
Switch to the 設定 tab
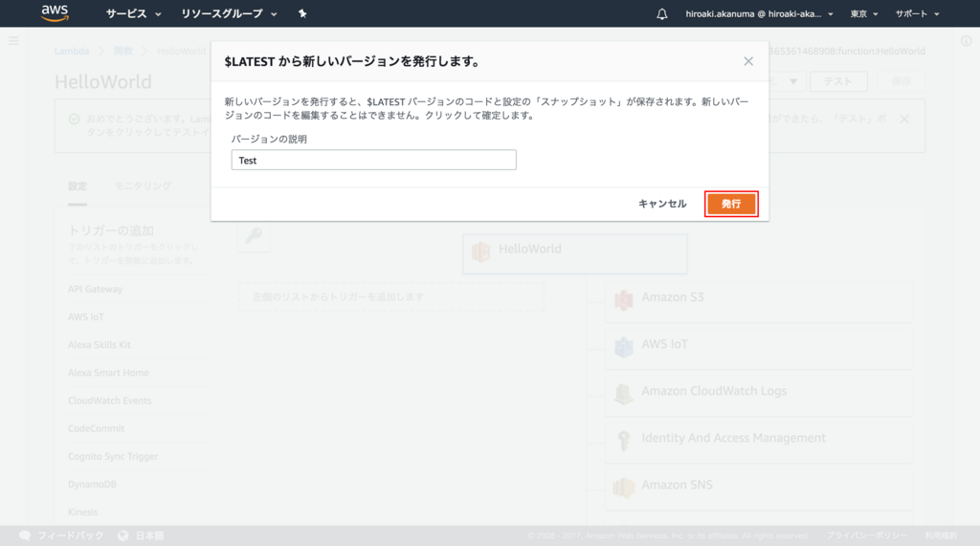pyautogui.click(x=78, y=186)
